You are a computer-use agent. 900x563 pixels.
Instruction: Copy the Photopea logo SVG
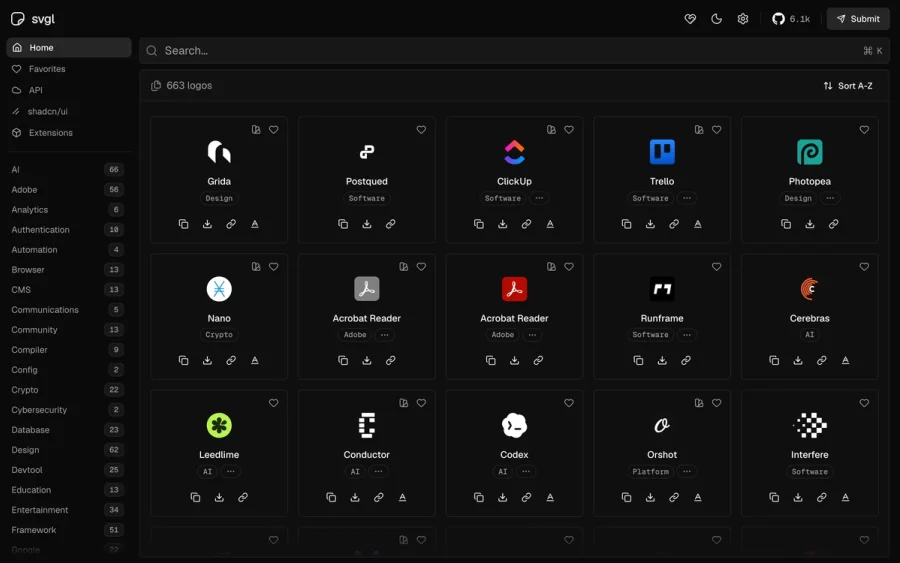pos(786,224)
